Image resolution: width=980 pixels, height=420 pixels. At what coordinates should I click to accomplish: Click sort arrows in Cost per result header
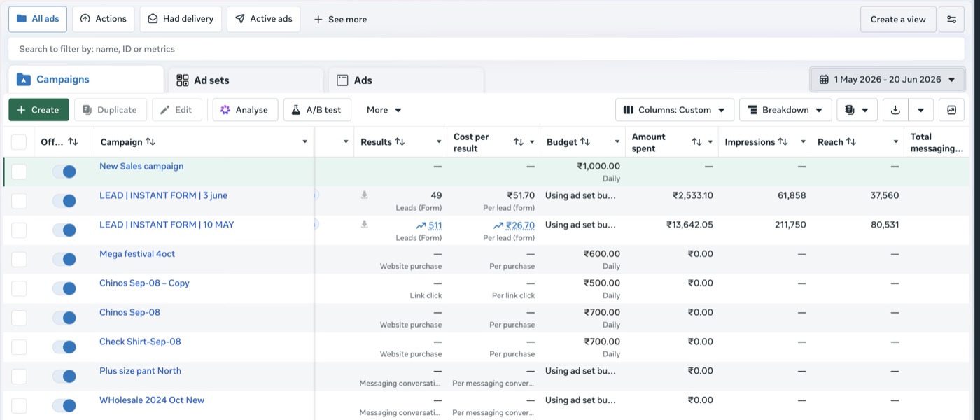(x=519, y=142)
